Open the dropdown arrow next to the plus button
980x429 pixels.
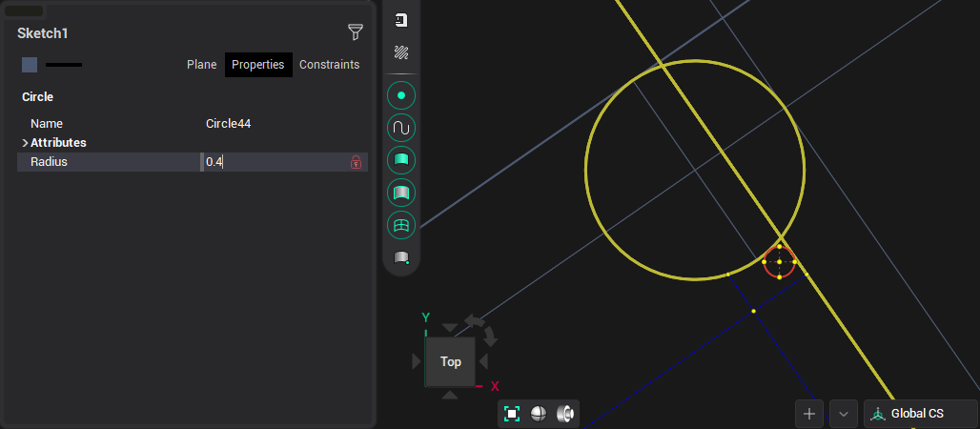click(x=843, y=414)
